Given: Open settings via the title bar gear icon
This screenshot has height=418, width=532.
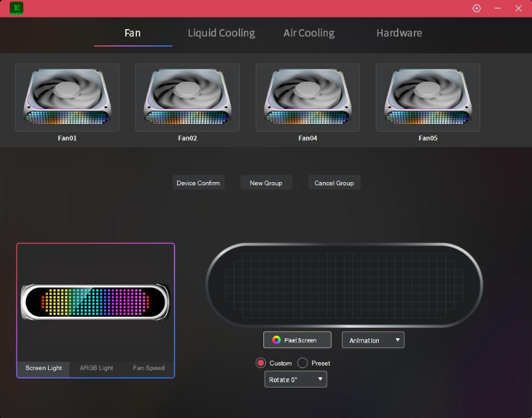Looking at the screenshot, I should tap(476, 8).
